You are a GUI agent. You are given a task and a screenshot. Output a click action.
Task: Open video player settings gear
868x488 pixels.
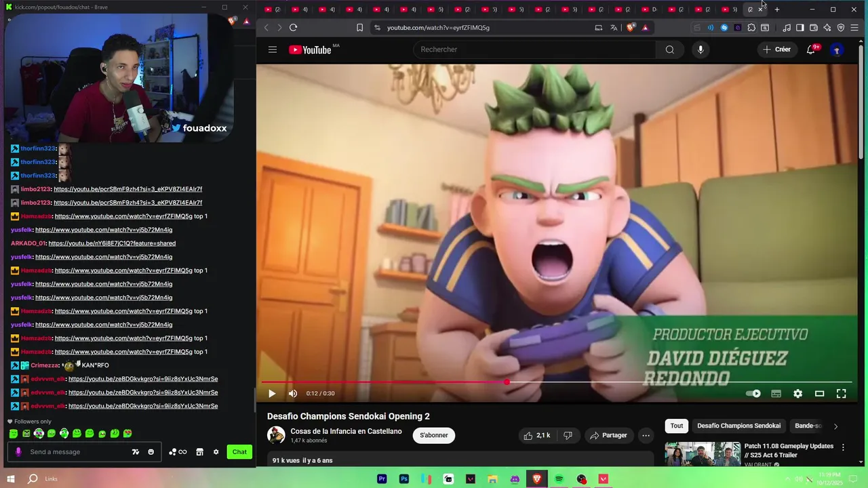pos(797,393)
